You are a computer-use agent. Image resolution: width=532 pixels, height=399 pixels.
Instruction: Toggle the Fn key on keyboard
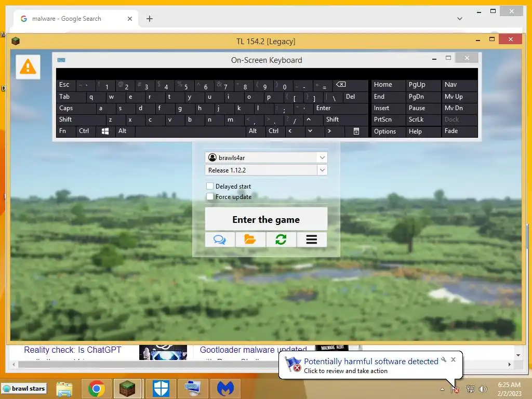[x=66, y=131]
